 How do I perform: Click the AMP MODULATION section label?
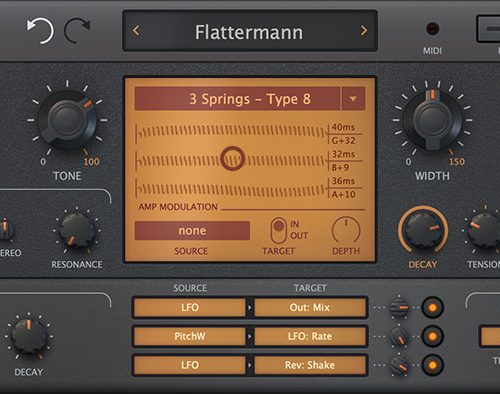click(x=178, y=207)
